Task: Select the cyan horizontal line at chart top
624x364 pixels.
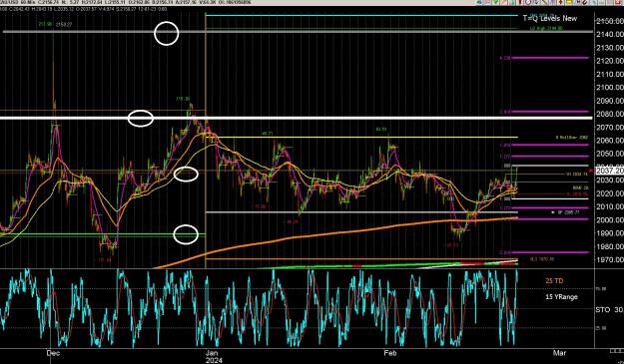Action: [361, 16]
